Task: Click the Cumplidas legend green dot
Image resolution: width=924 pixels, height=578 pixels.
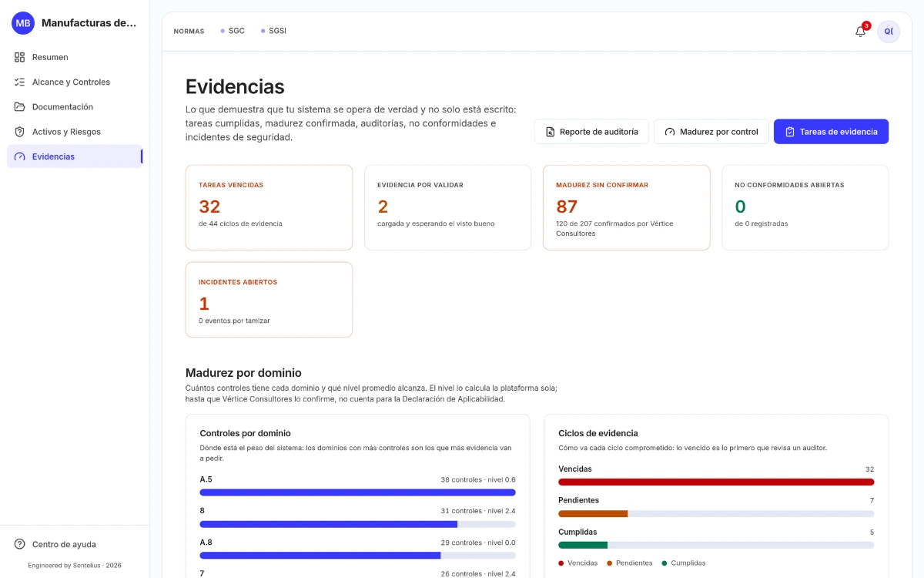Action: 664,563
